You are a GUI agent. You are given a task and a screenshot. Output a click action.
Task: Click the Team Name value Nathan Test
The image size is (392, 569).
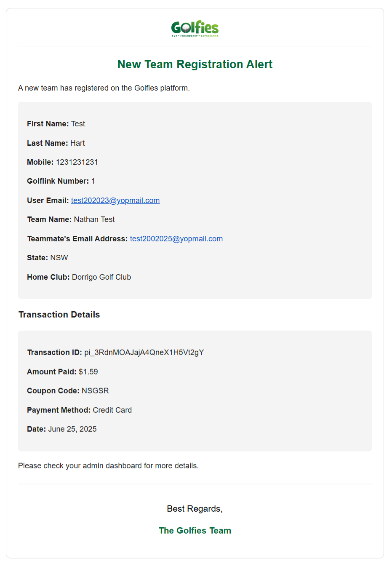tap(94, 219)
